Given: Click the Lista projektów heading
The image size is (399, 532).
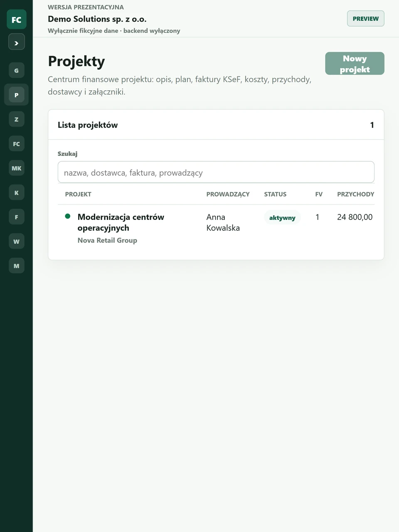Looking at the screenshot, I should coord(88,125).
